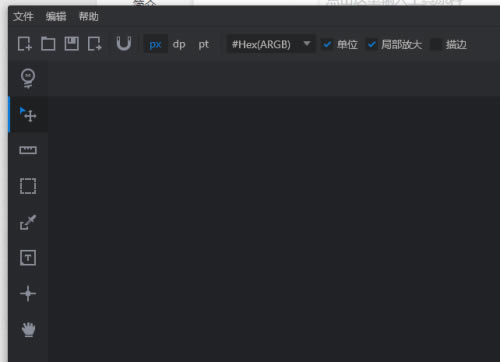Select the text annotation tool
Viewport: 500px width, 362px height.
point(28,258)
